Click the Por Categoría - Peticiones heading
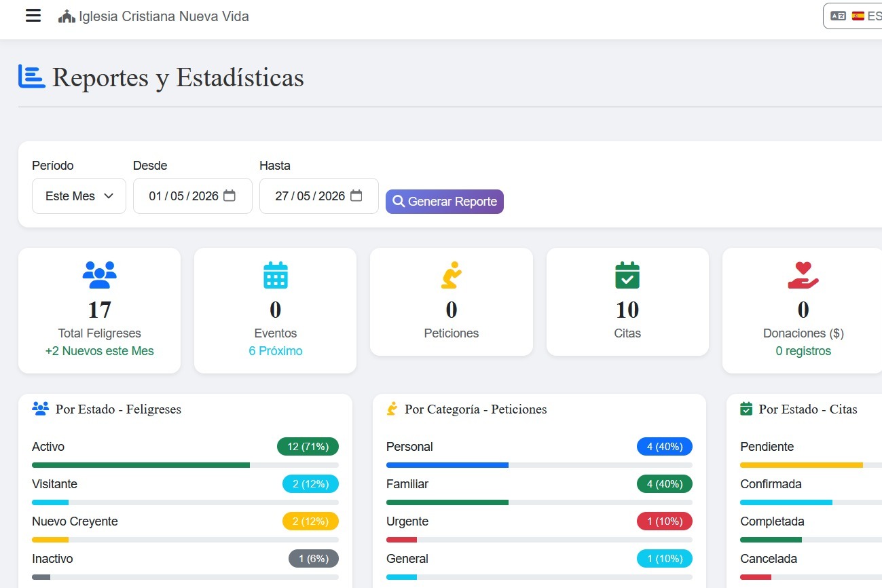Viewport: 882px width, 588px height. [476, 409]
